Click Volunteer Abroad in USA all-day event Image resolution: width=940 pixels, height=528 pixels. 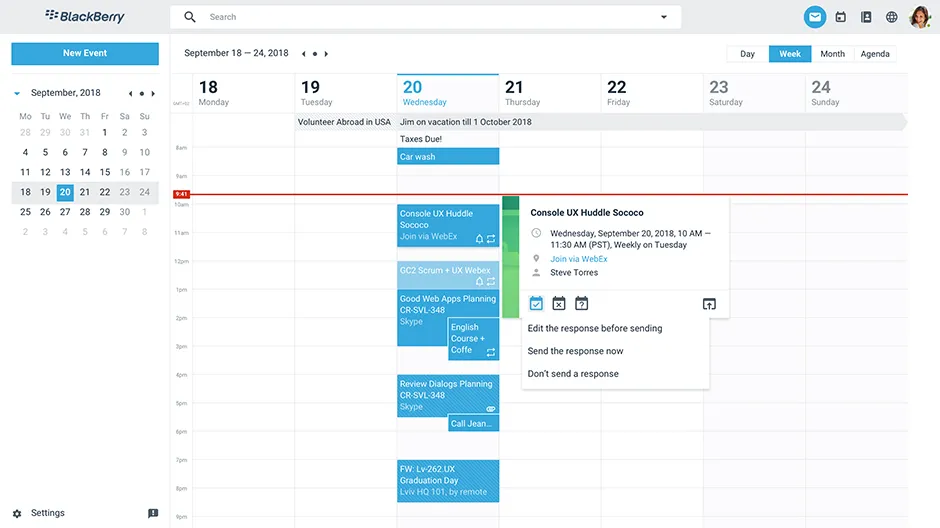(x=345, y=122)
